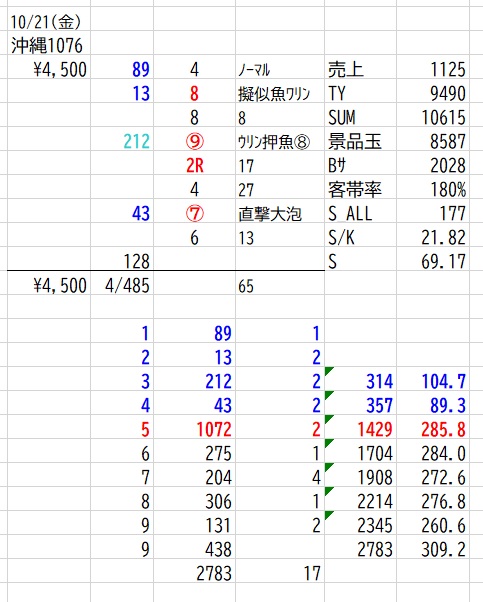Select the 客帯率 cell showing 180%

[448, 190]
